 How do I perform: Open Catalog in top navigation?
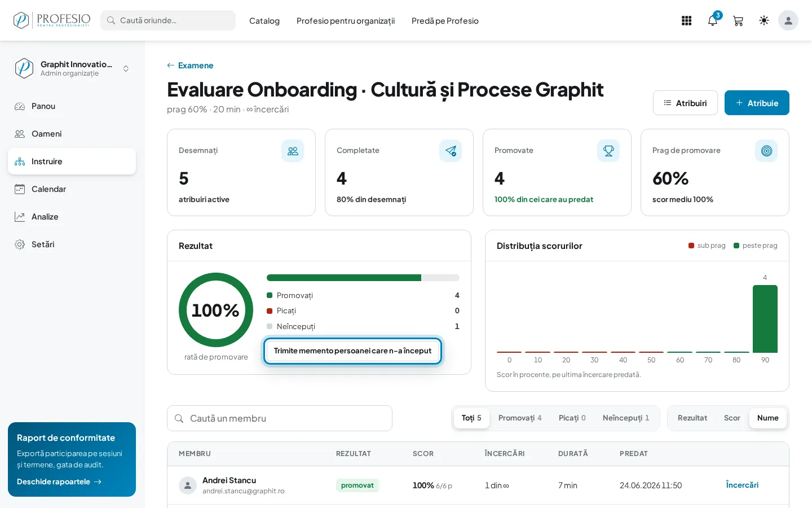pos(264,21)
